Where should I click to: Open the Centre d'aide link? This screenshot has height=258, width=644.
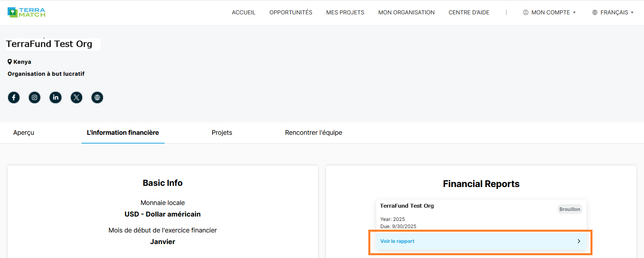click(469, 12)
